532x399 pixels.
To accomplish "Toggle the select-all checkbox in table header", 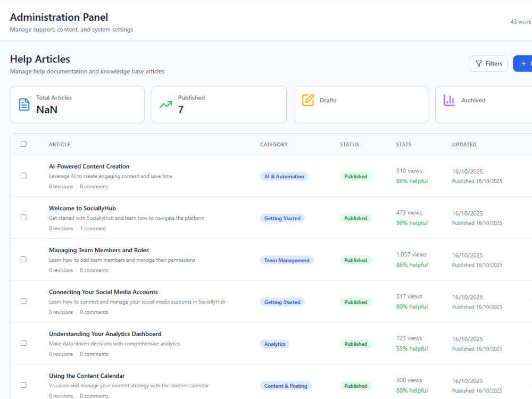I will click(23, 144).
